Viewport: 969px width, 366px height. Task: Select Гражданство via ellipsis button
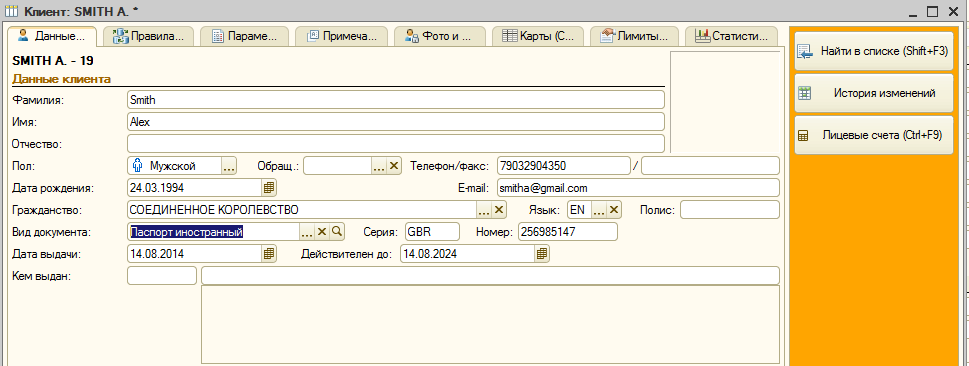coord(484,210)
